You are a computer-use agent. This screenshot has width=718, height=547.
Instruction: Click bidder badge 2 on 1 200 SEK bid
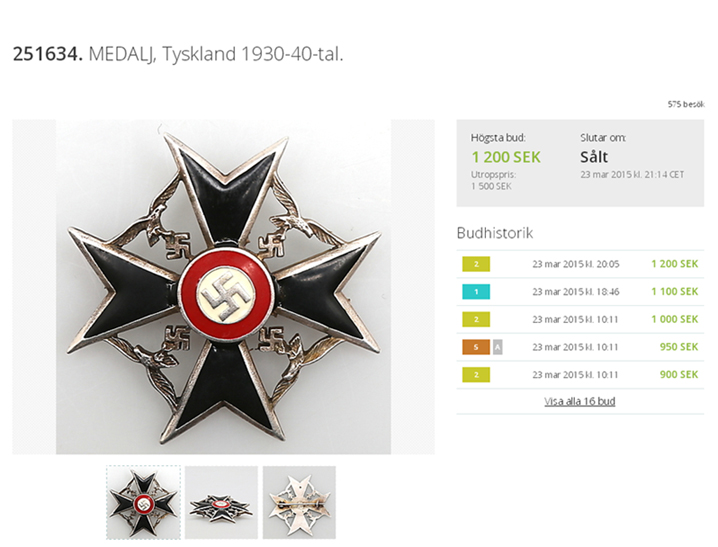(x=476, y=264)
